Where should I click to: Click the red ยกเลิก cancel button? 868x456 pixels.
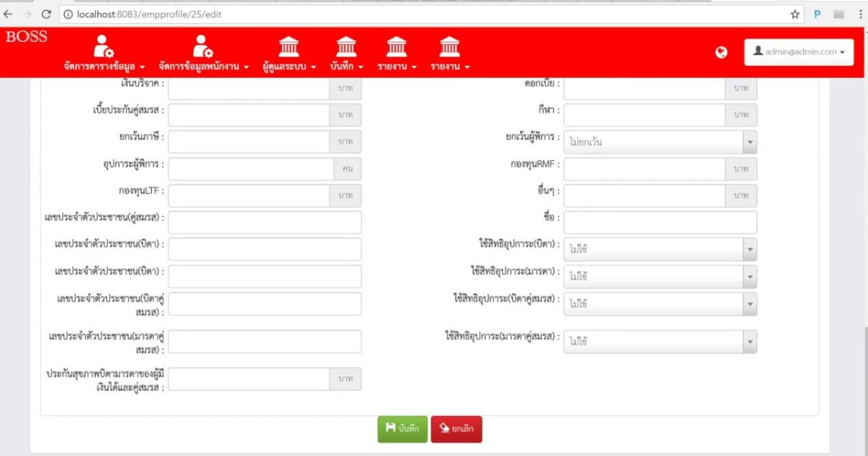pos(456,429)
